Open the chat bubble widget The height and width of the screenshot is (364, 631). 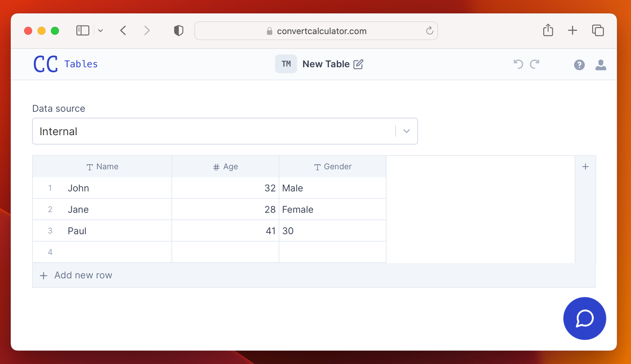click(585, 318)
